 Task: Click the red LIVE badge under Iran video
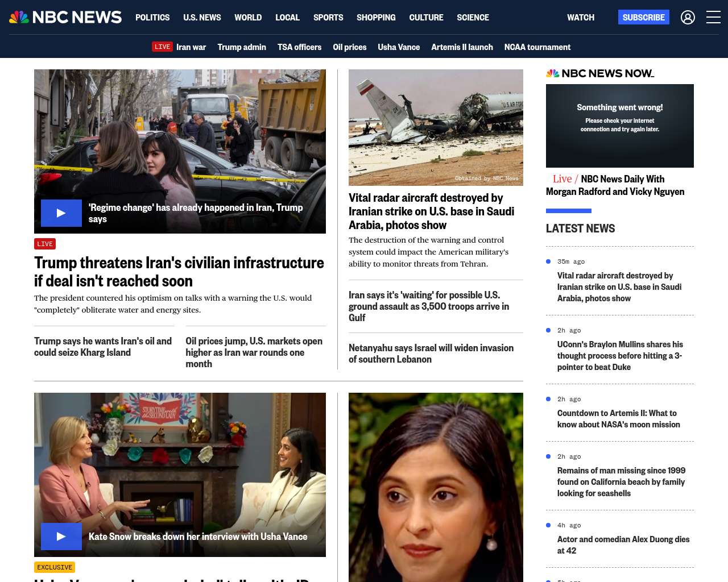[x=45, y=244]
